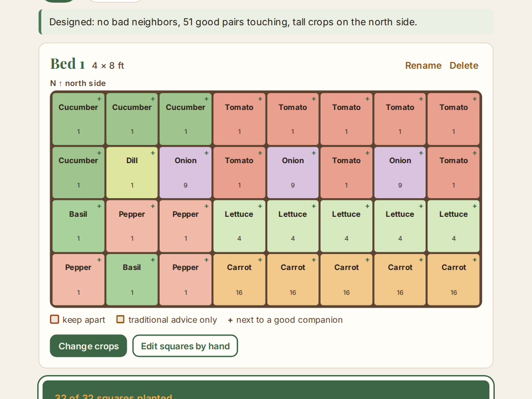Click the 'next to a good companion' legend text
The height and width of the screenshot is (399, 532).
tap(289, 320)
